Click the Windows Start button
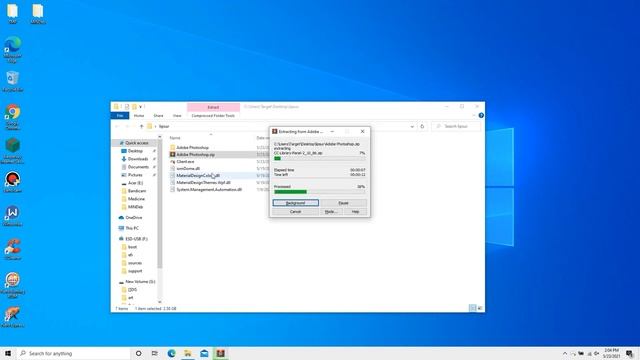Screen dimensions: 640x360 (8, 353)
